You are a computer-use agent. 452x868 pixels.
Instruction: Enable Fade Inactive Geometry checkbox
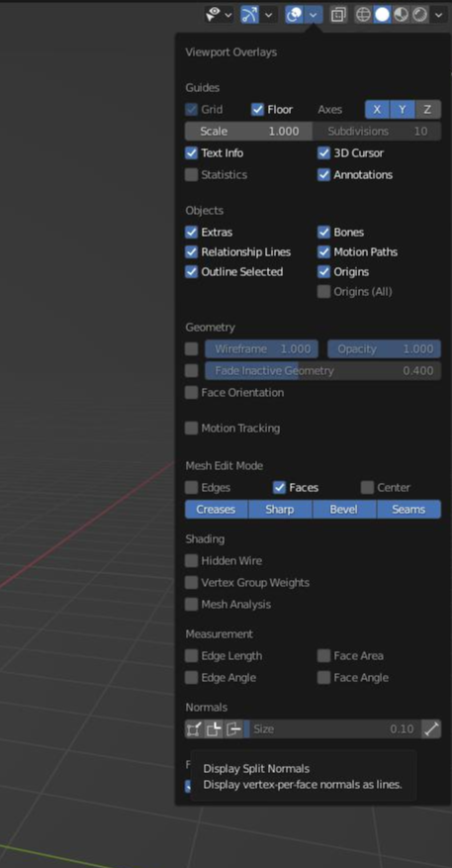(192, 371)
